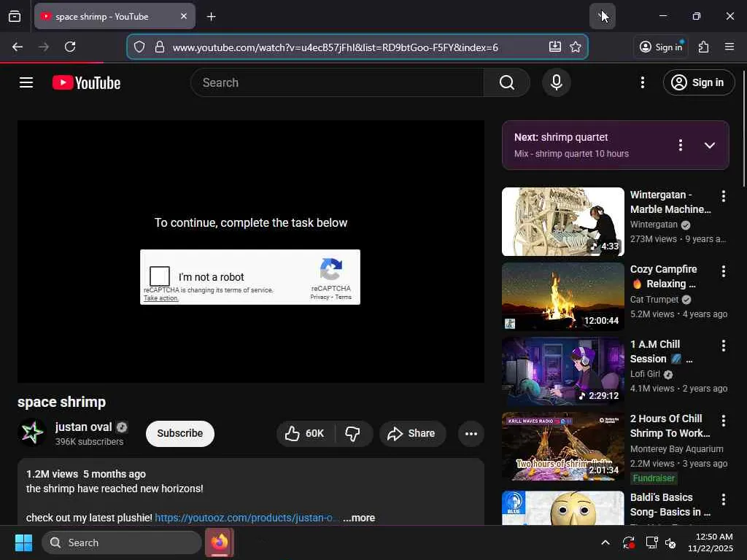Click the Cat Trumpet channel name

point(654,300)
